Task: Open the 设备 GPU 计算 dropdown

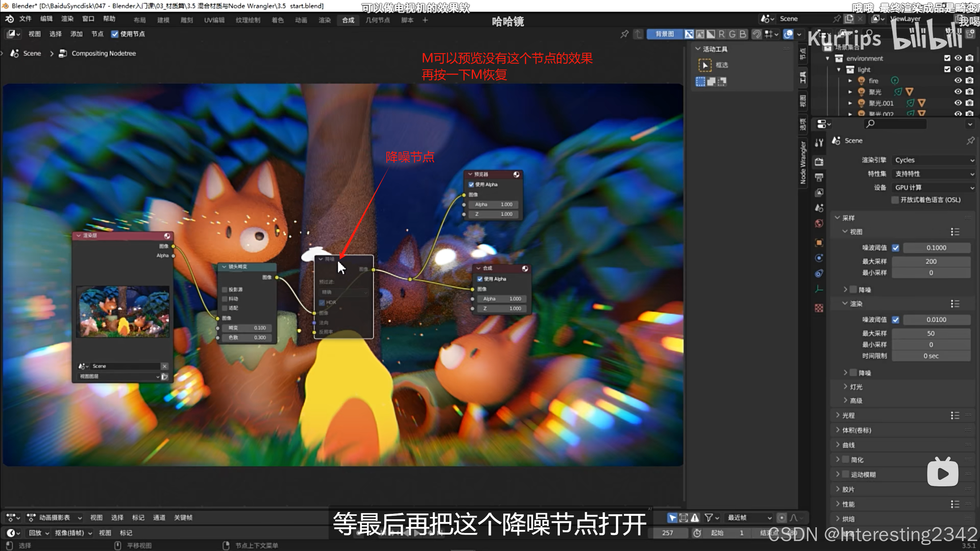Action: (933, 187)
